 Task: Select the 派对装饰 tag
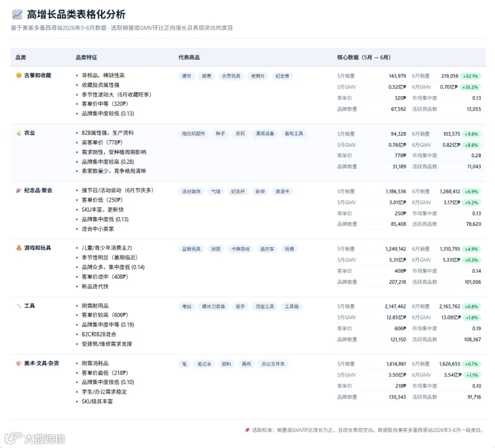click(x=191, y=191)
